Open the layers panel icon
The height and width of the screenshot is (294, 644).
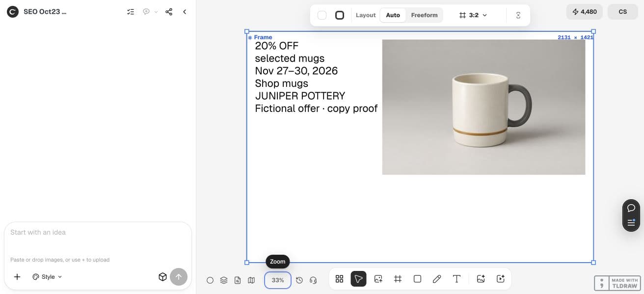224,280
